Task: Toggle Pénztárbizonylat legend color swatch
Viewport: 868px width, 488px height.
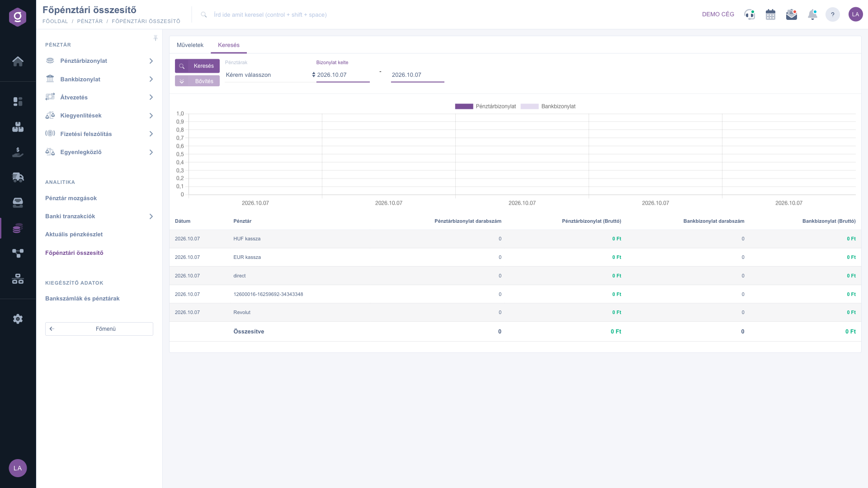Action: [x=464, y=107]
